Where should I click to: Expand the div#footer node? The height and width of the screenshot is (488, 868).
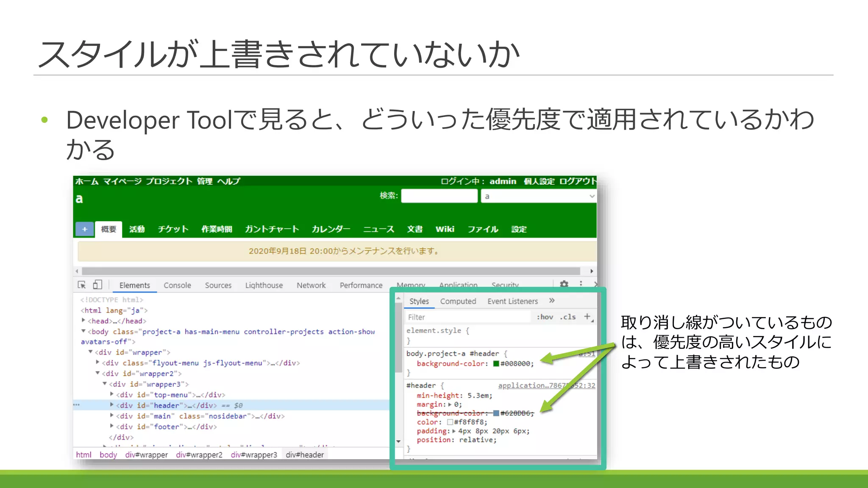point(112,426)
